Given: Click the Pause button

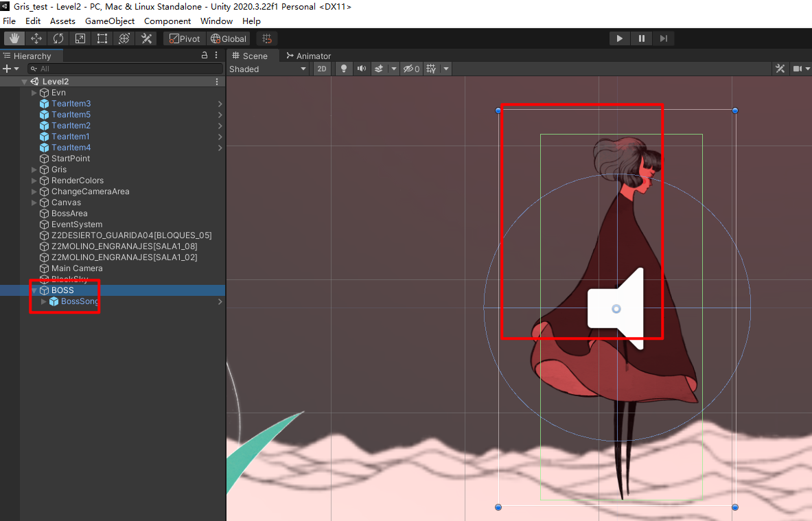Looking at the screenshot, I should tap(642, 38).
